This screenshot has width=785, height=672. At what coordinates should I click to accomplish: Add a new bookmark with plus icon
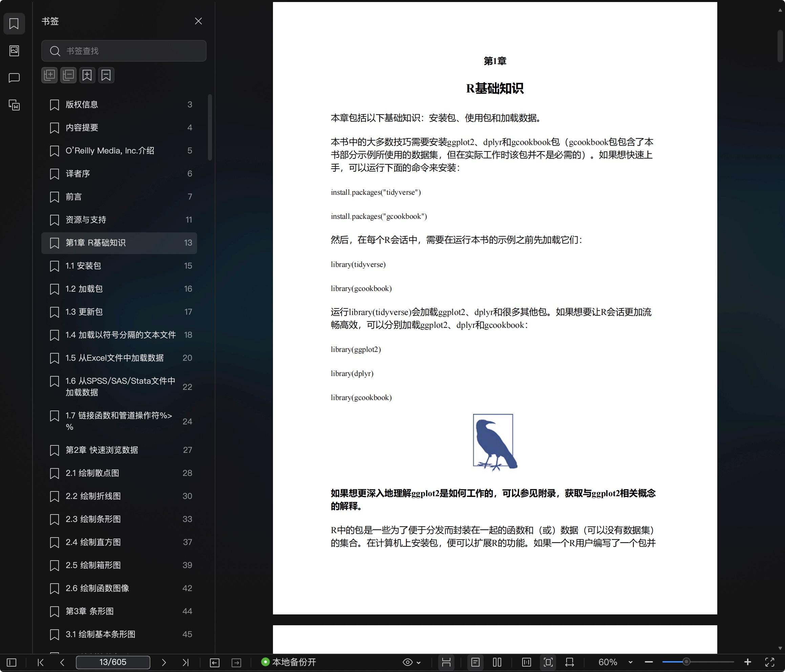tap(87, 75)
